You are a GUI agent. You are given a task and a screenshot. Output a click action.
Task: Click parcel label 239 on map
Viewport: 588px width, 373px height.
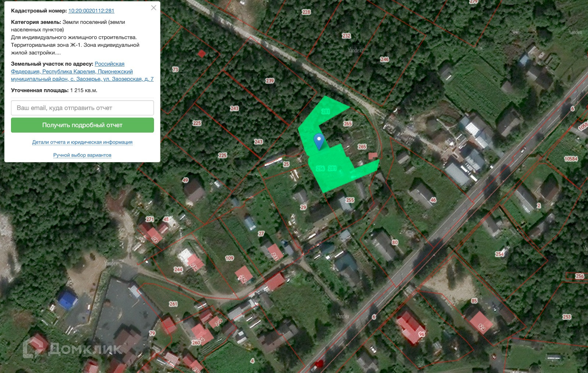click(x=270, y=81)
